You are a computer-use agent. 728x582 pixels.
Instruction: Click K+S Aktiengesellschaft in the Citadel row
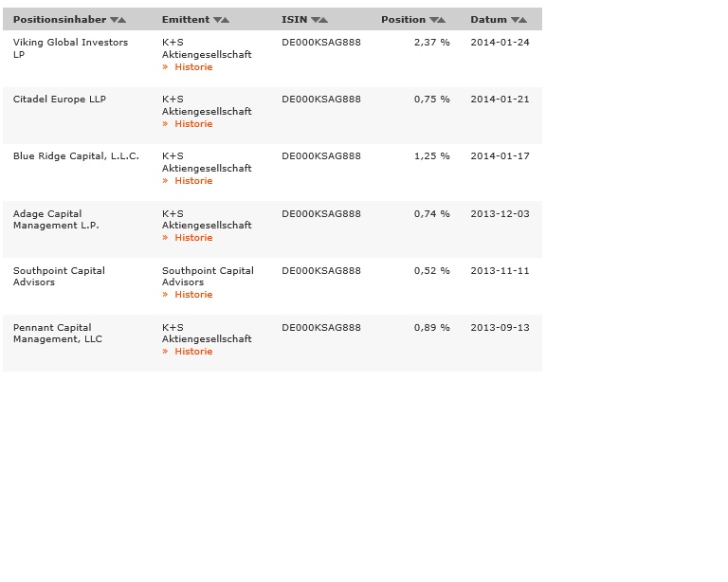[207, 105]
